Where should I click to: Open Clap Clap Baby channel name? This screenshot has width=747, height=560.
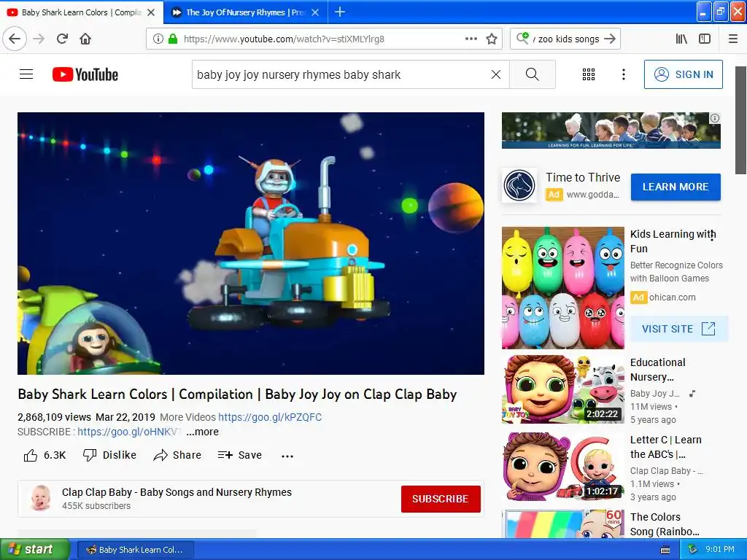point(177,492)
